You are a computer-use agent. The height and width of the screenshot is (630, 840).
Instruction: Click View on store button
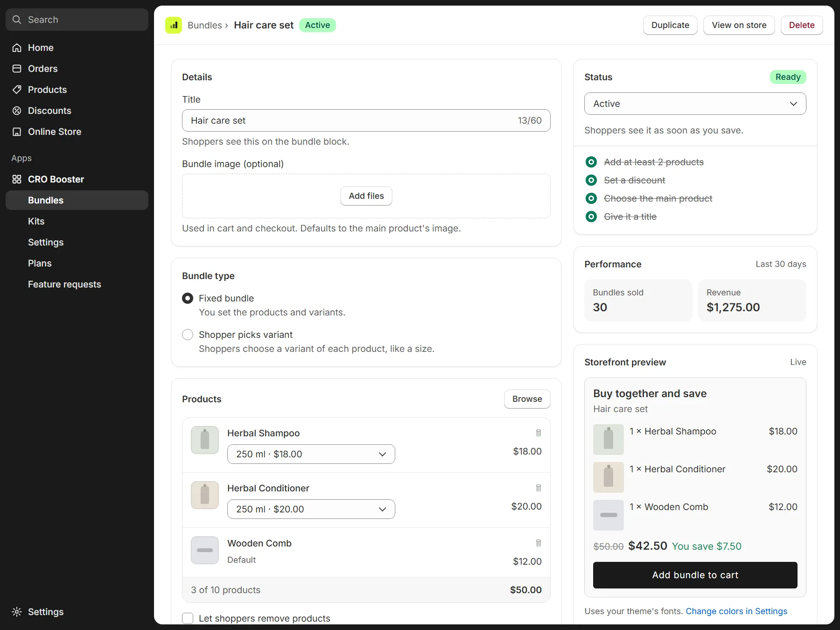(x=739, y=25)
